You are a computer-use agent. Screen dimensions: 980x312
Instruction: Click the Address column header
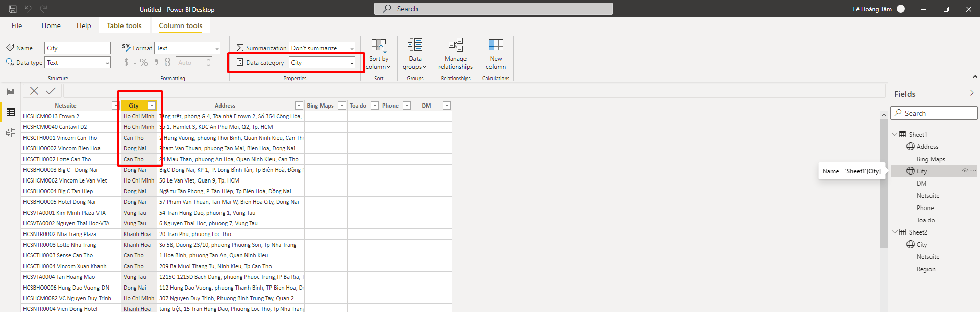[225, 106]
